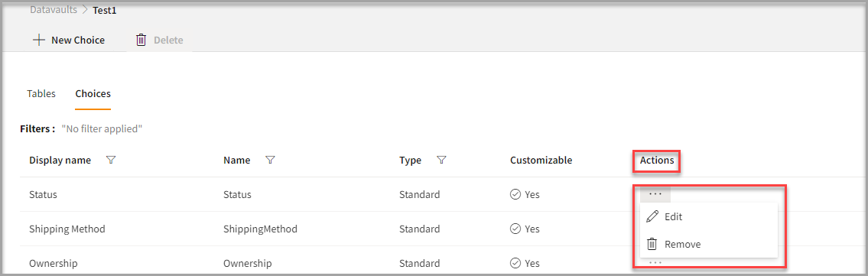Click the Shipping Method row check icon
Screen dimensions: 868x276
[515, 229]
